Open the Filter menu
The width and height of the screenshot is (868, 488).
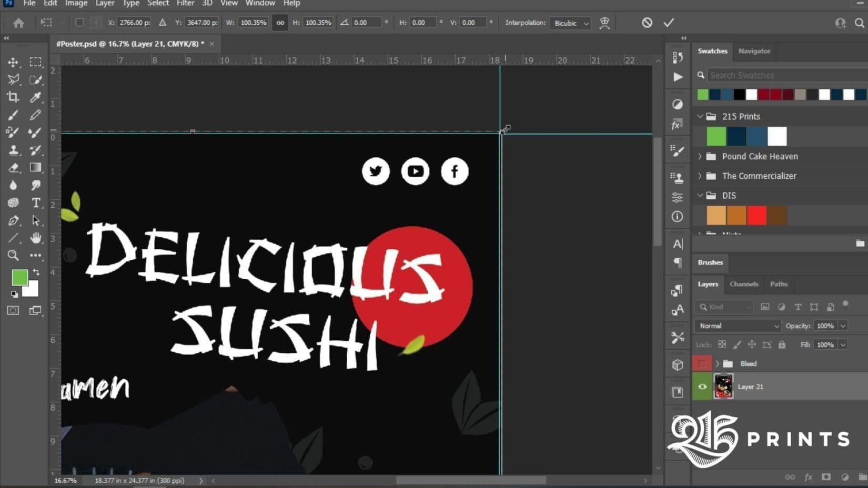(x=185, y=4)
